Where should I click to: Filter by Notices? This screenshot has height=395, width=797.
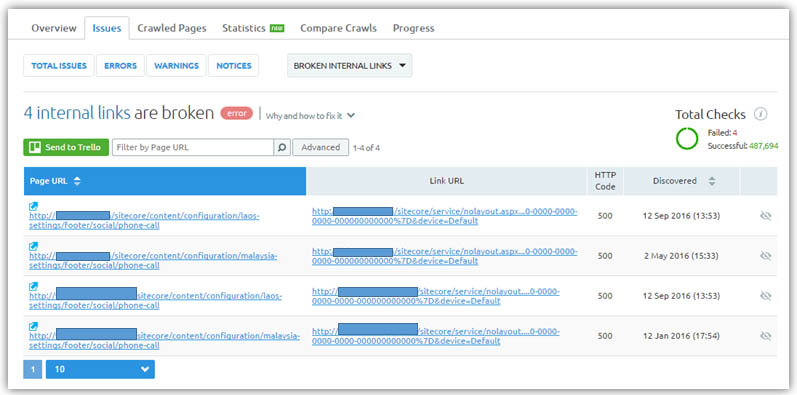tap(234, 66)
